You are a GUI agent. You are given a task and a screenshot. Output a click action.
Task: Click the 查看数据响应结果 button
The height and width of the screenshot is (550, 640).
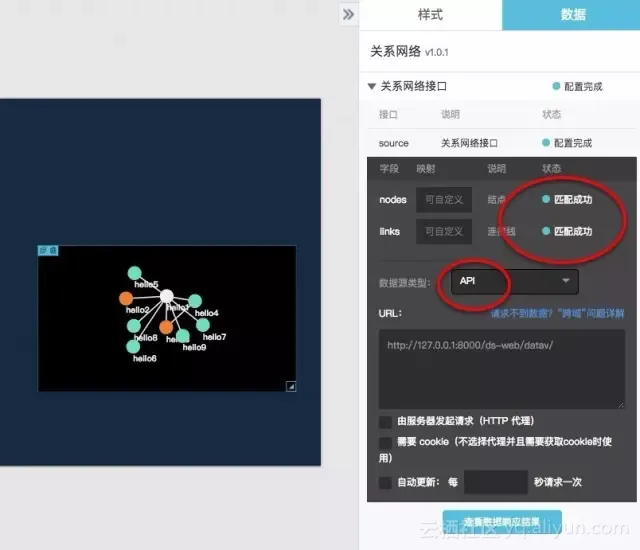coord(502,522)
